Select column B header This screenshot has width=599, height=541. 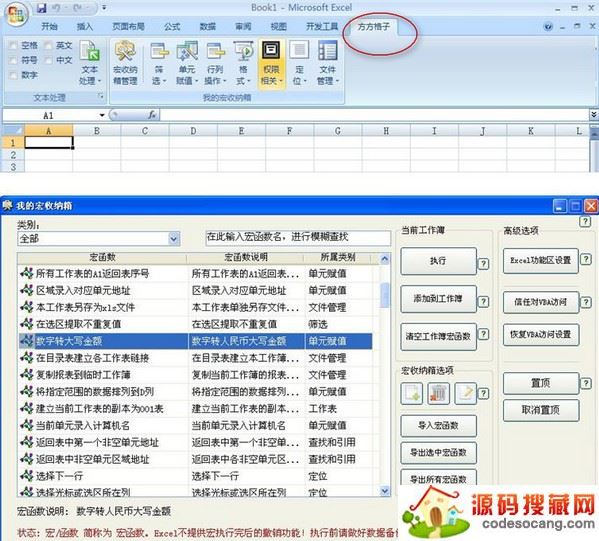click(97, 131)
